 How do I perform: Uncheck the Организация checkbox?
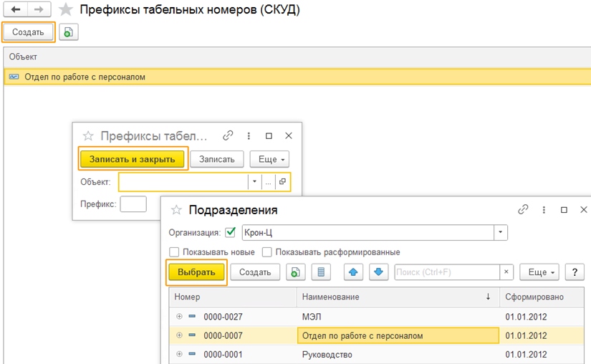point(230,232)
